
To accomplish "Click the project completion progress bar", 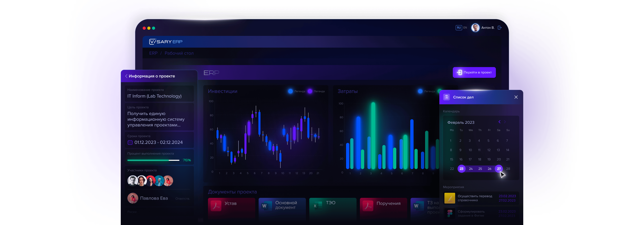I will (153, 160).
